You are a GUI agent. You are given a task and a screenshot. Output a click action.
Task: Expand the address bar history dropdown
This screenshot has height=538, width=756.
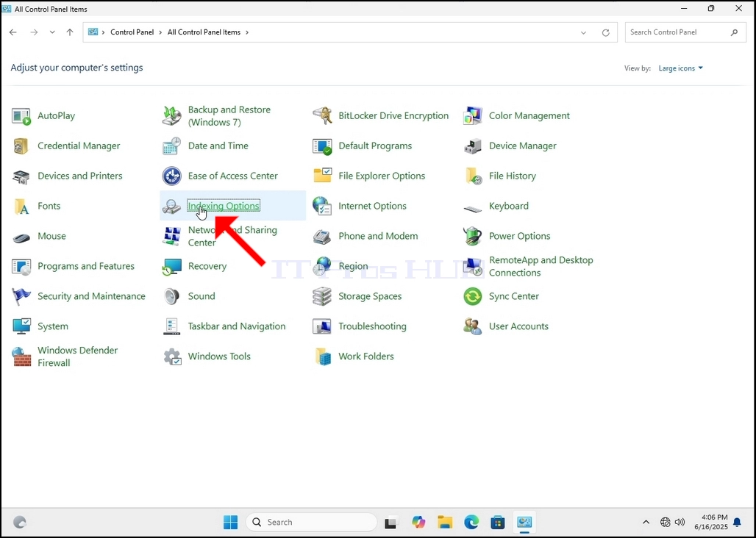pos(583,33)
